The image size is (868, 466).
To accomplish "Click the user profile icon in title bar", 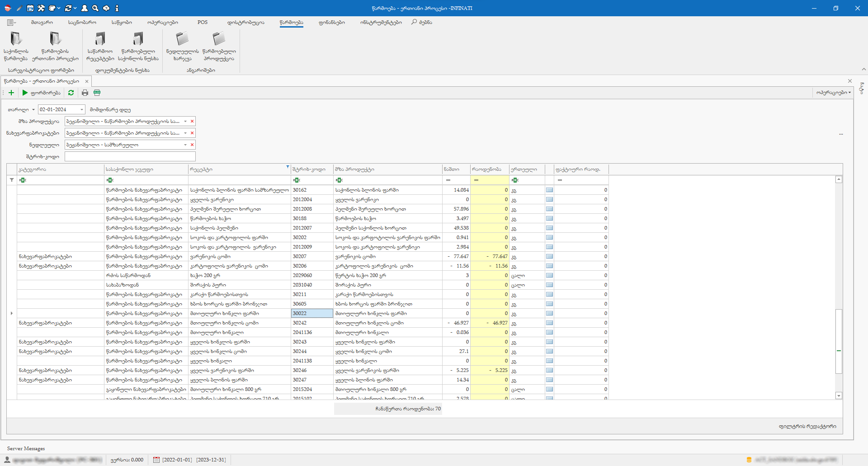I will [84, 8].
